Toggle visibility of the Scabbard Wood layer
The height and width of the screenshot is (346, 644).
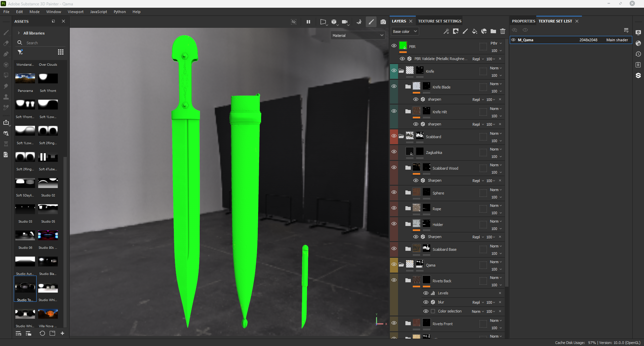coord(394,167)
